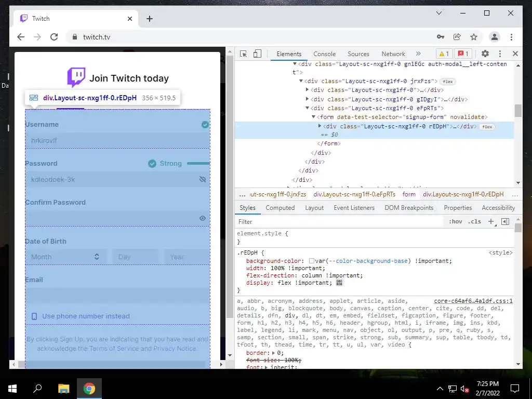Toggle the .cls class editor
Screen dimensions: 532x399
click(x=474, y=221)
